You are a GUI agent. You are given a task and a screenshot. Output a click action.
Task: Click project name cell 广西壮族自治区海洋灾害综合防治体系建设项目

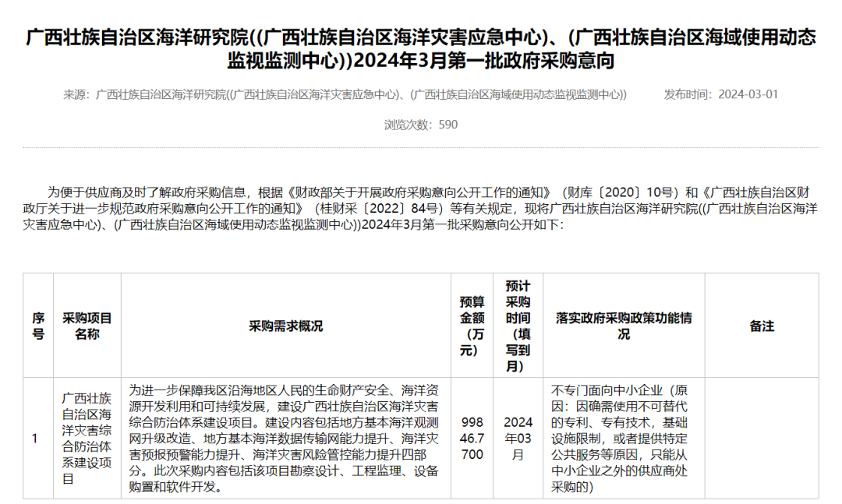tap(87, 439)
